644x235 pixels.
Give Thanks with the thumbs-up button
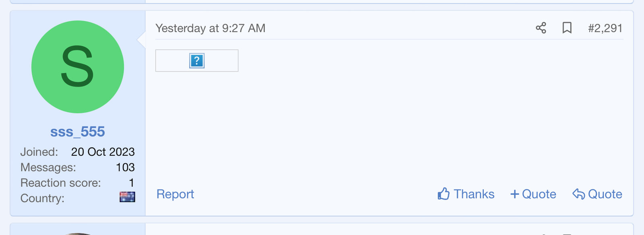pos(466,194)
